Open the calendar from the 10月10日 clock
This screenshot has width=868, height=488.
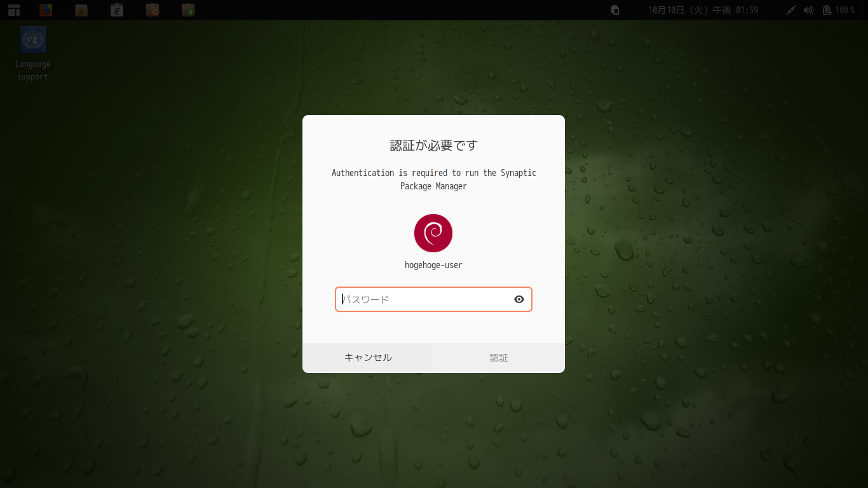(x=703, y=10)
